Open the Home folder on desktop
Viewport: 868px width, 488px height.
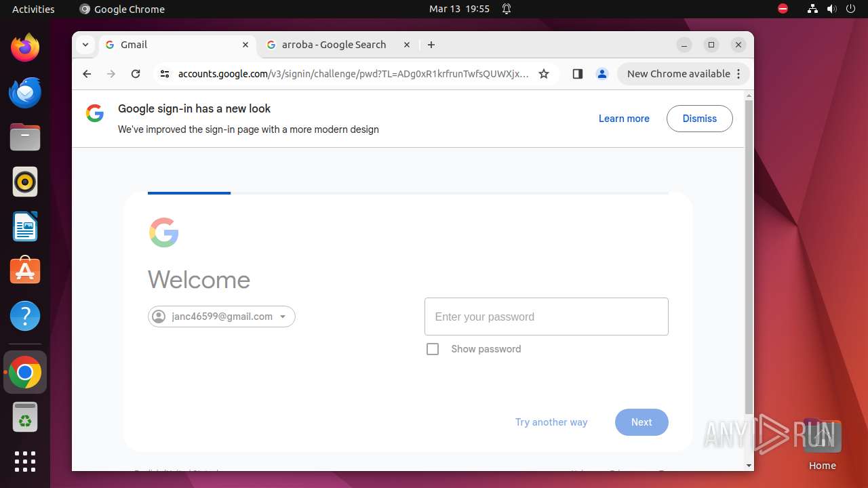pos(822,445)
